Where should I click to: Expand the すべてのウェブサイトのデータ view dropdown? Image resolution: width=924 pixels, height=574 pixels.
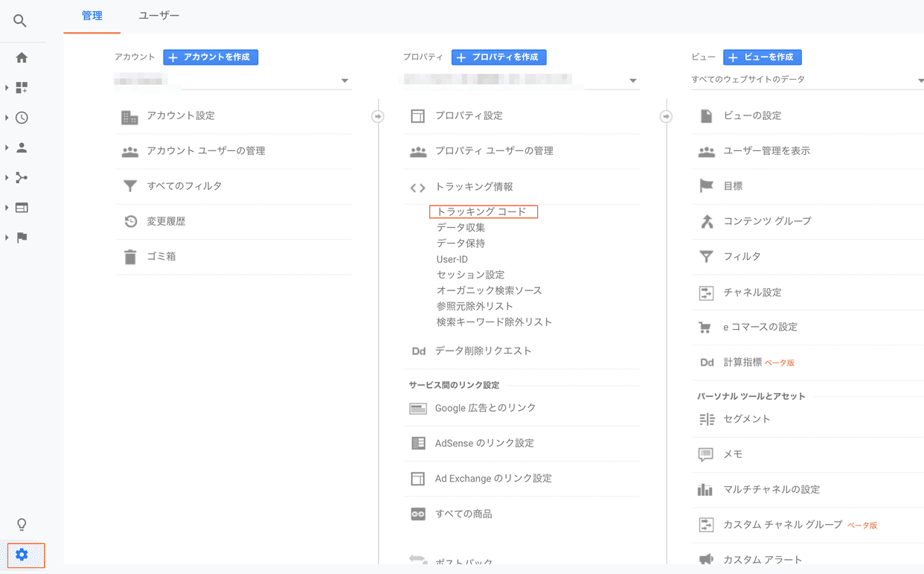tap(920, 79)
